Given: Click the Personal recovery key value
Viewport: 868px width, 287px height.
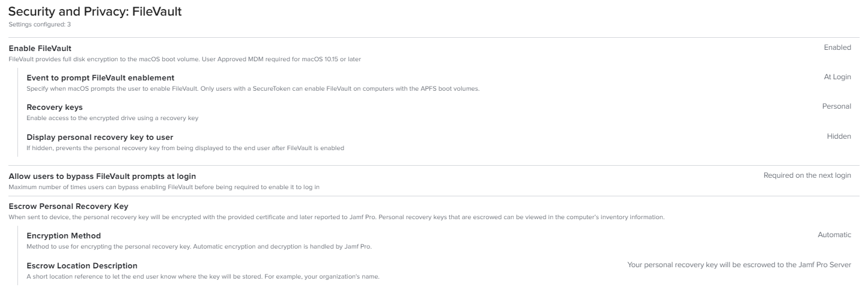Looking at the screenshot, I should [837, 106].
